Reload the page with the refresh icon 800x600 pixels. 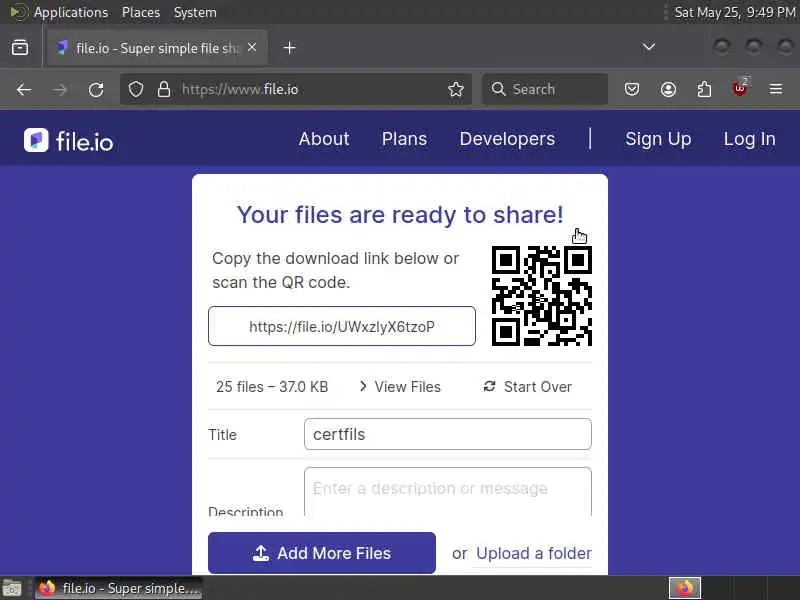point(96,90)
